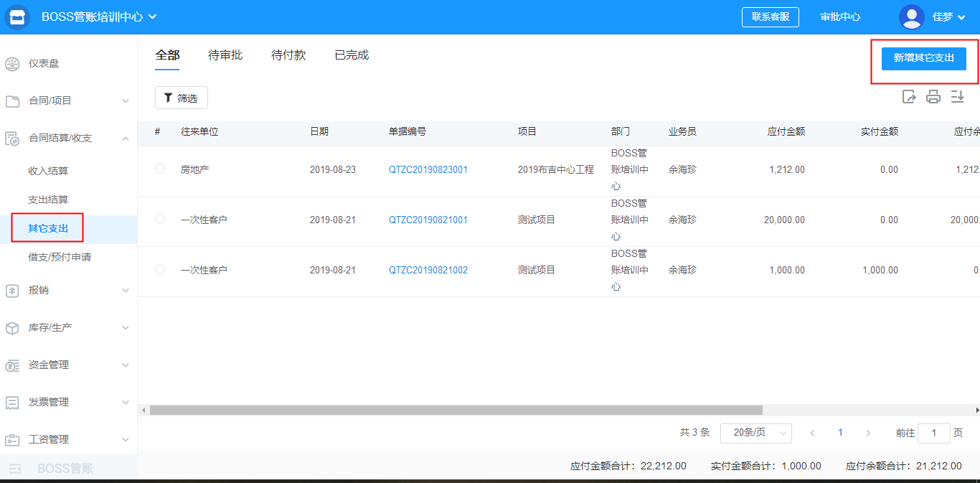Click the 新增其它支出 button

[x=924, y=58]
